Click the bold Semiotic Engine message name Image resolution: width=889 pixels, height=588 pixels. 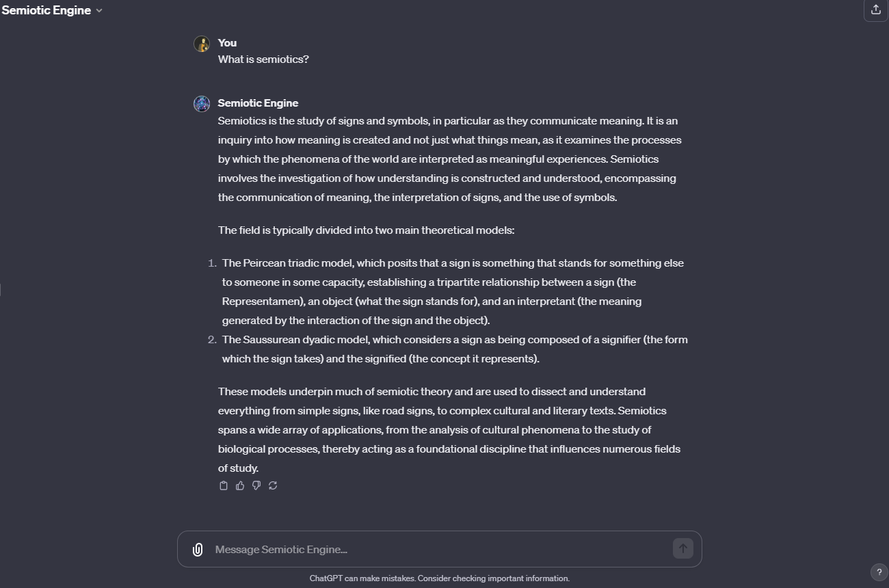click(x=258, y=103)
